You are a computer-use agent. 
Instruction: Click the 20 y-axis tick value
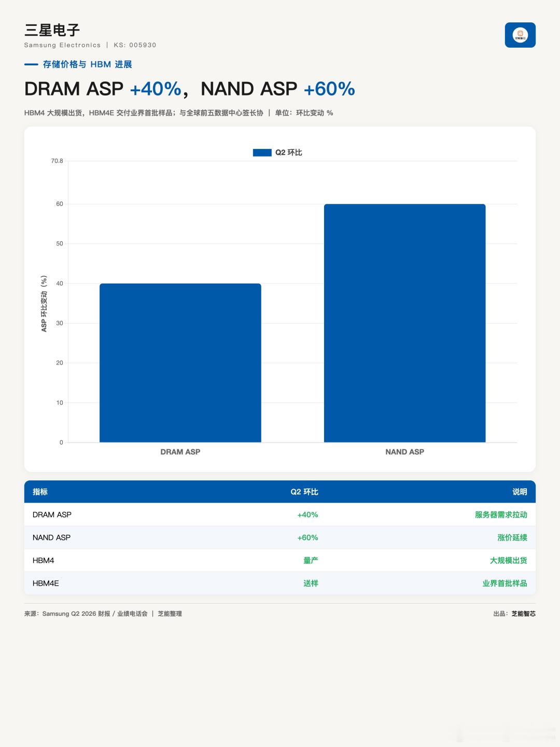pyautogui.click(x=60, y=363)
